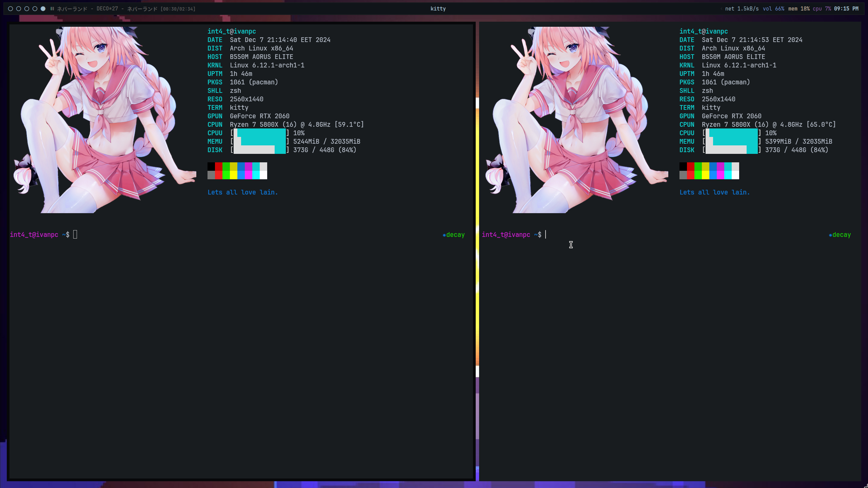The image size is (868, 488).
Task: Click the active fifth workspace indicator
Action: point(43,9)
